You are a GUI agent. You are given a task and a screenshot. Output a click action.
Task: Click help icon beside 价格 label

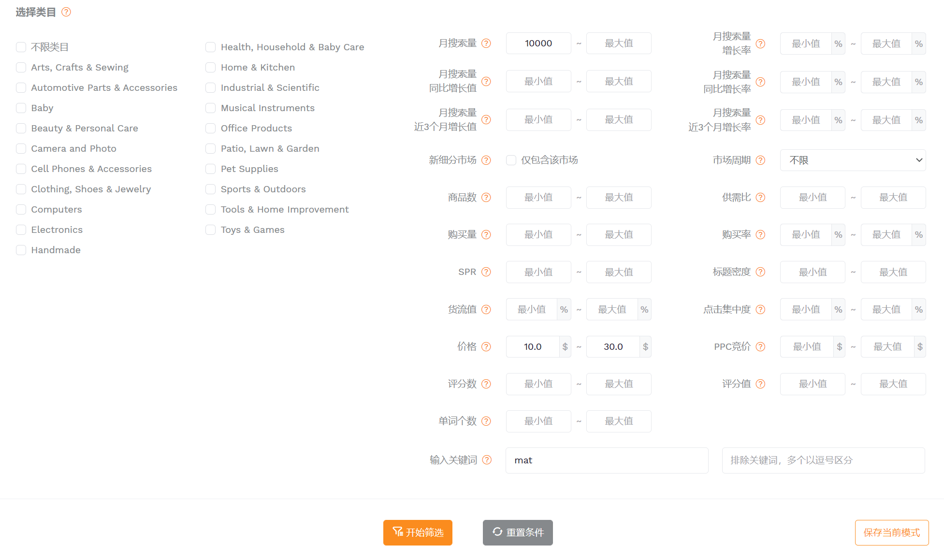[486, 347]
